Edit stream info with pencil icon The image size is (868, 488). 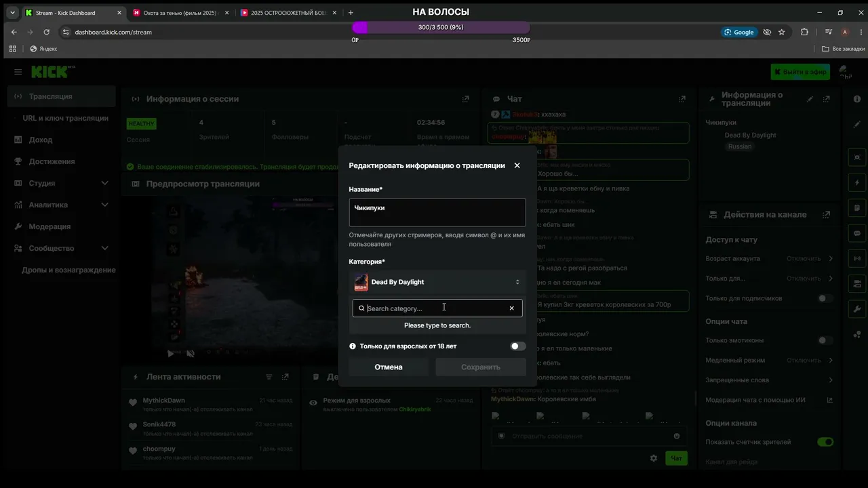coord(810,99)
